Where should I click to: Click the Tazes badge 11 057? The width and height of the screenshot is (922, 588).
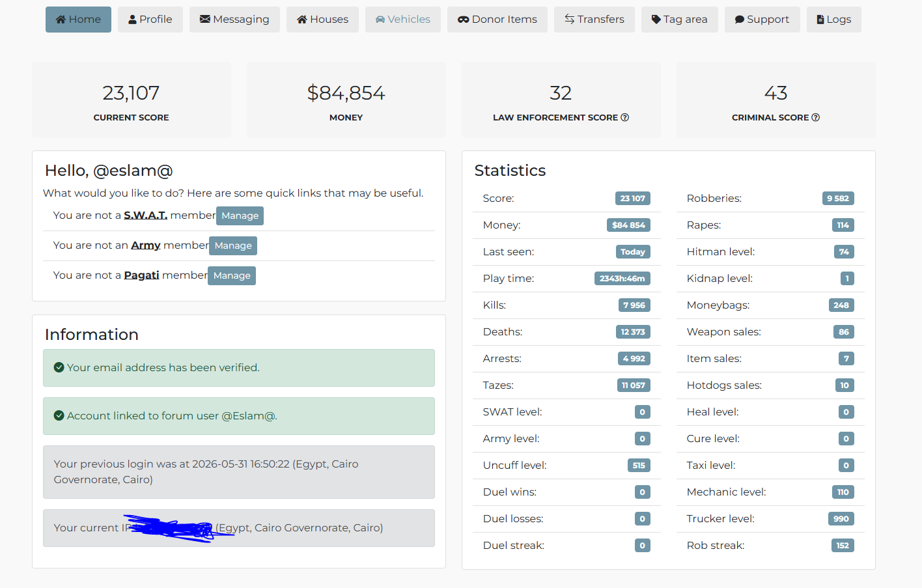click(634, 385)
